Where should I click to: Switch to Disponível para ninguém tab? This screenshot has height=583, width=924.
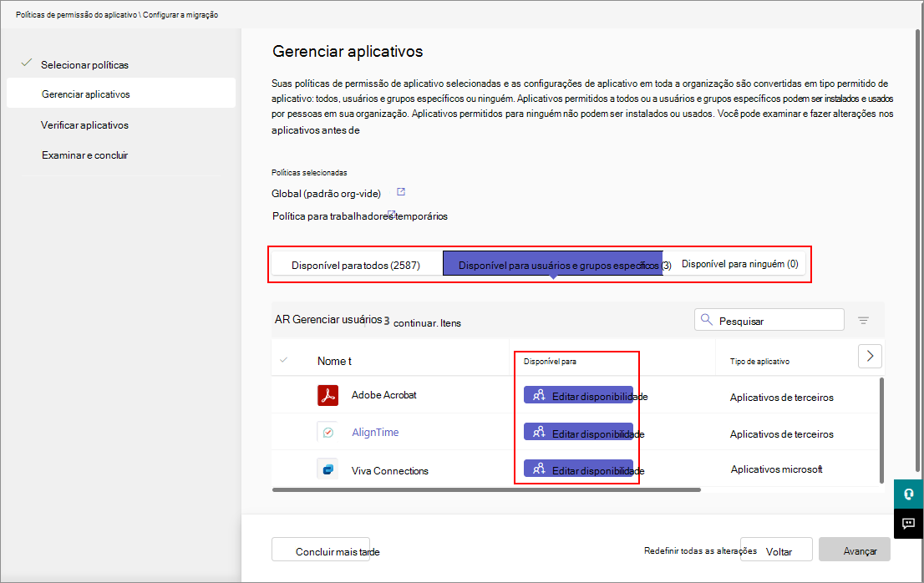[739, 264]
